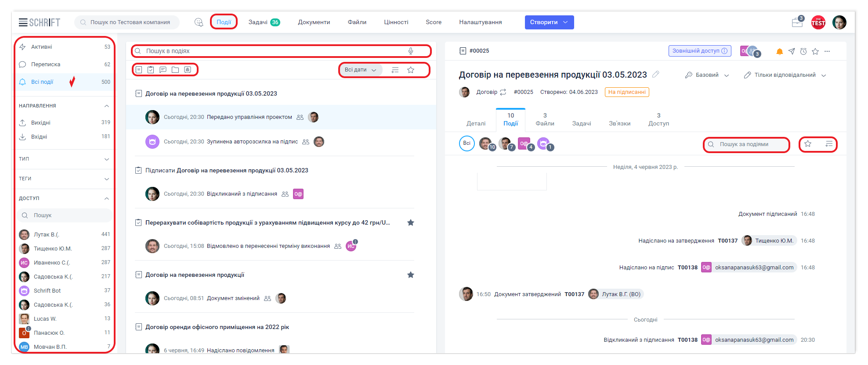
Task: Open the alarm clock reminder icon
Action: [803, 51]
